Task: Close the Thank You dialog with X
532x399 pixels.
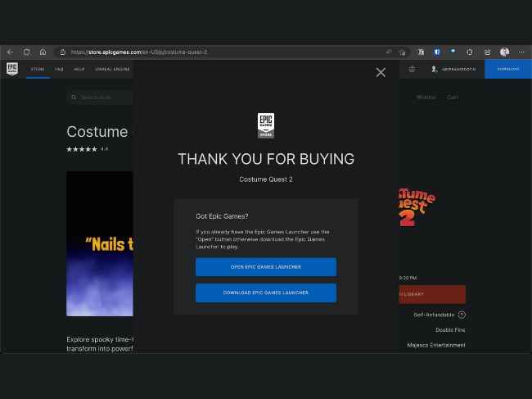Action: pyautogui.click(x=381, y=72)
